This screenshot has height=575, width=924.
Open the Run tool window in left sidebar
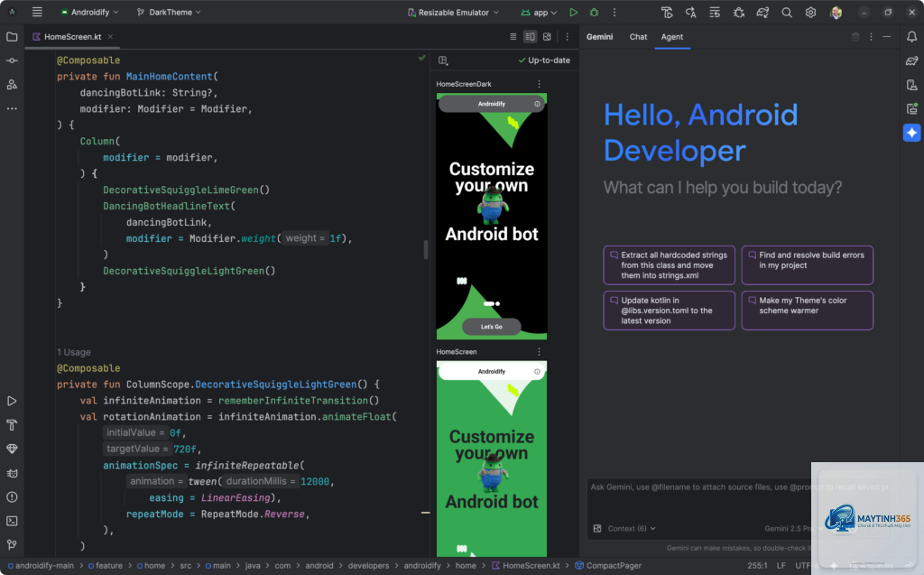(x=12, y=401)
